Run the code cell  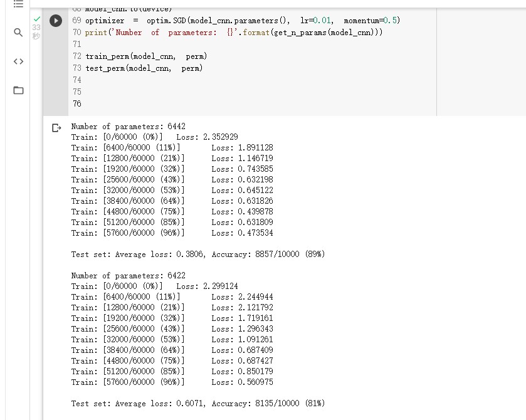[x=56, y=21]
